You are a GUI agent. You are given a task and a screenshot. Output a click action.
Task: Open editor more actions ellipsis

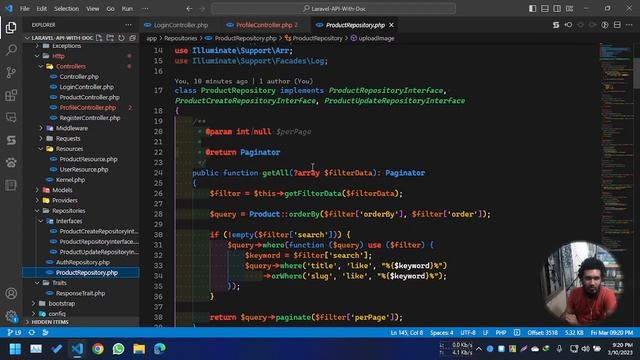(629, 25)
